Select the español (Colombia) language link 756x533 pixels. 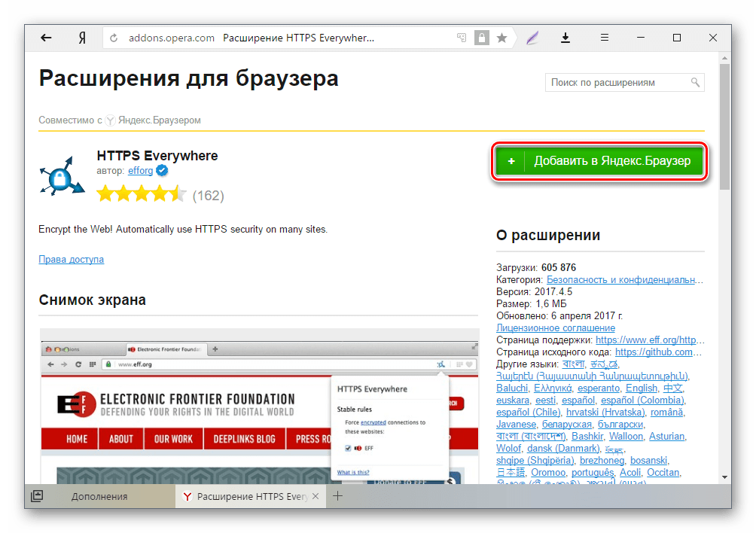(x=642, y=400)
